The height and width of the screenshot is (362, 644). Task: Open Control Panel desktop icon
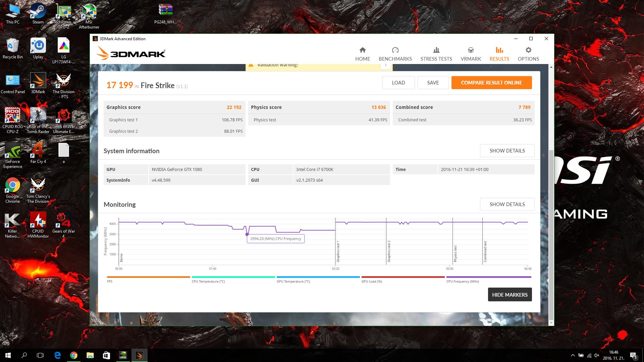13,83
